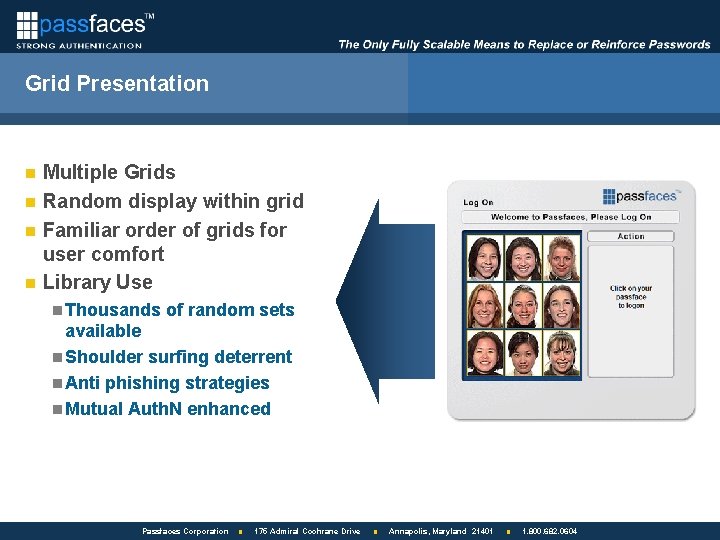This screenshot has width=720, height=540.
Task: Click the 'Log On' label
Action: (x=478, y=202)
